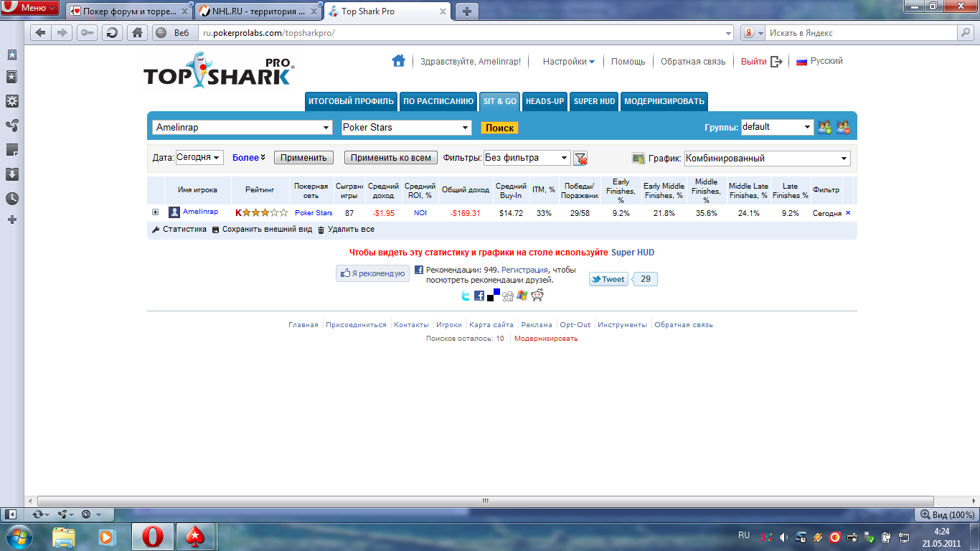Click the add group icon

[x=825, y=128]
